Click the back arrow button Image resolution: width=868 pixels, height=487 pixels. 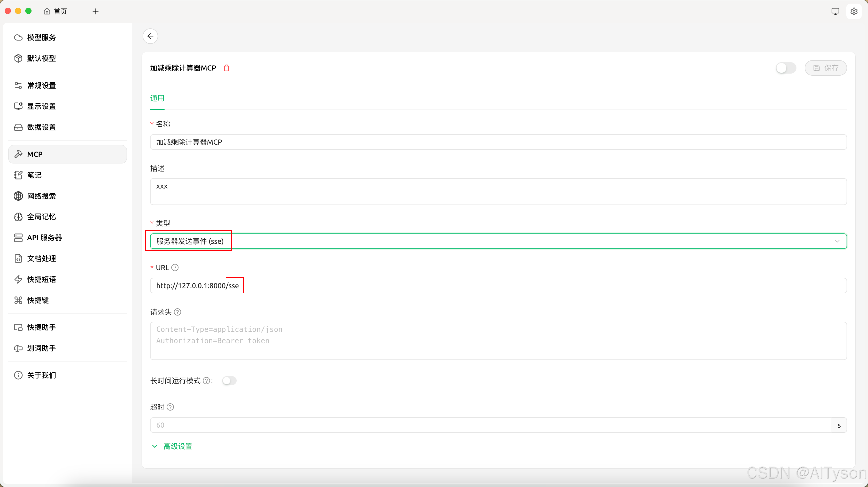[150, 36]
